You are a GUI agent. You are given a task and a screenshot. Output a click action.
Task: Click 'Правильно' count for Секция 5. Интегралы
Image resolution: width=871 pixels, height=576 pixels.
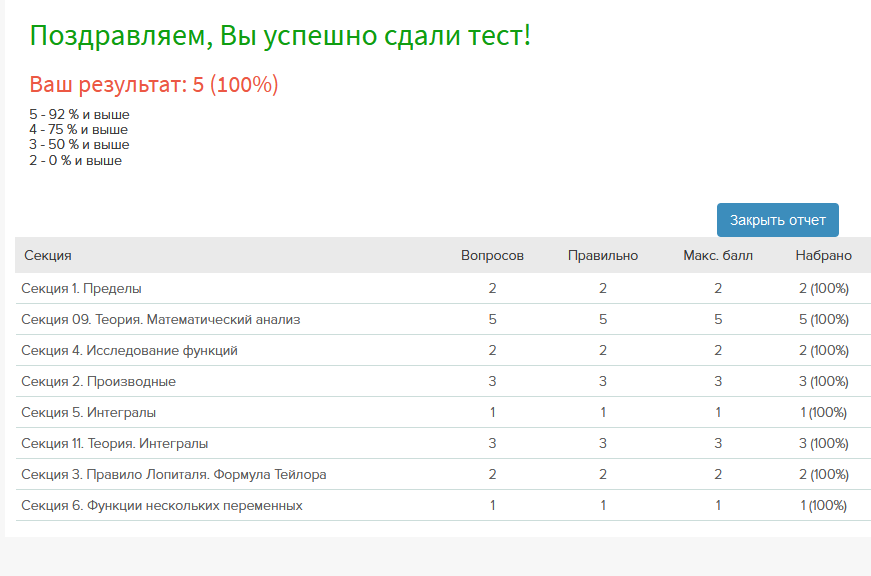coord(603,413)
